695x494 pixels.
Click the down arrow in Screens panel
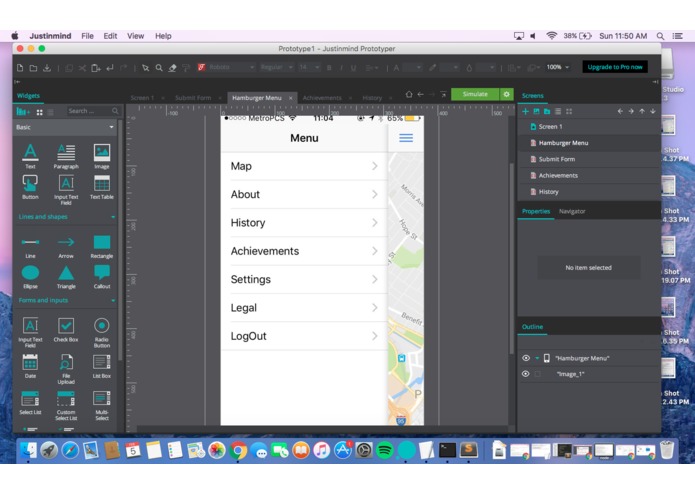[653, 111]
